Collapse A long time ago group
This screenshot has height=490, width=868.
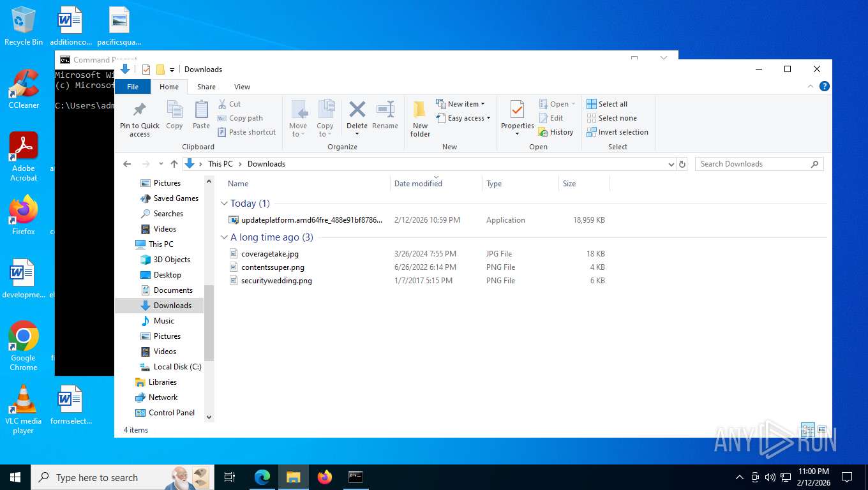(224, 237)
